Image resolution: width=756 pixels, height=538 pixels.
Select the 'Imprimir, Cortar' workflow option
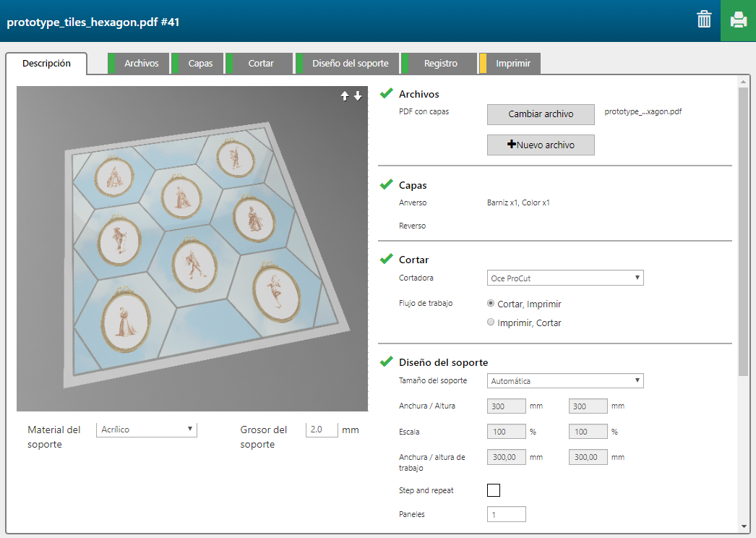coord(491,323)
